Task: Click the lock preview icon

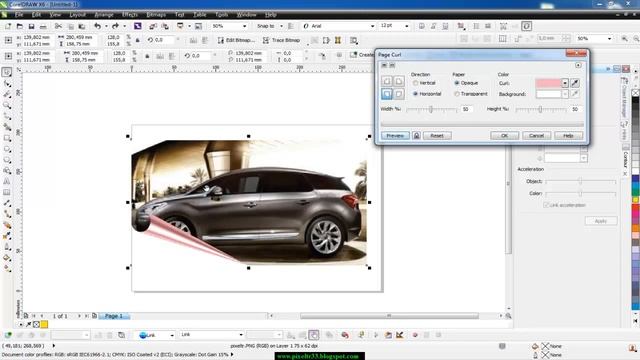Action: [416, 136]
